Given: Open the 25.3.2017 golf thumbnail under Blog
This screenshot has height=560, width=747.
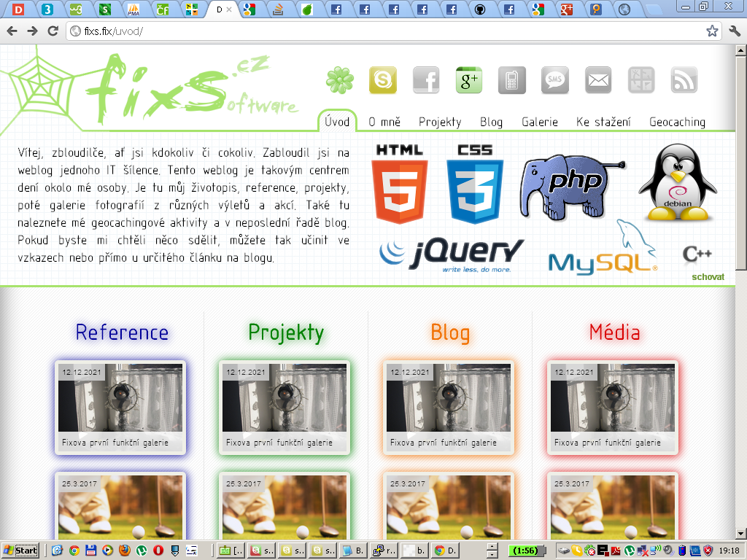Looking at the screenshot, I should coord(449,506).
